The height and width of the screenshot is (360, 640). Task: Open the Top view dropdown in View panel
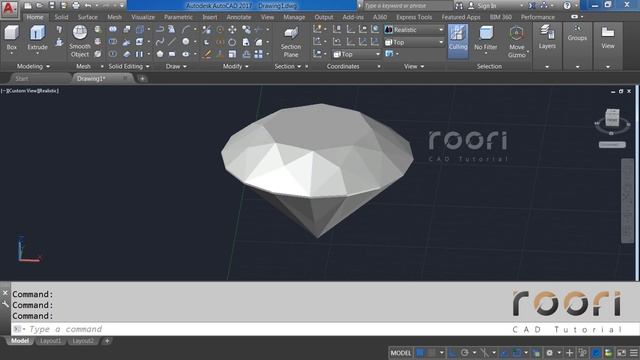pyautogui.click(x=414, y=42)
